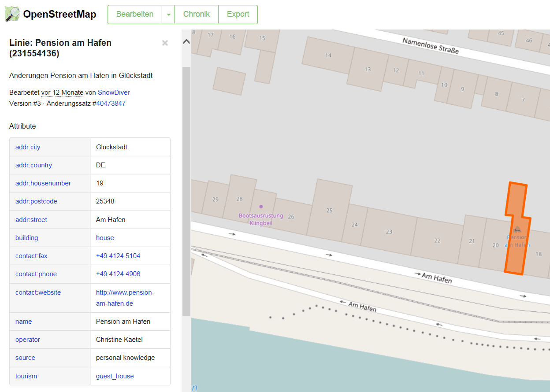Close the Pension am Hafen sidebar panel
550x392 pixels.
click(x=165, y=43)
